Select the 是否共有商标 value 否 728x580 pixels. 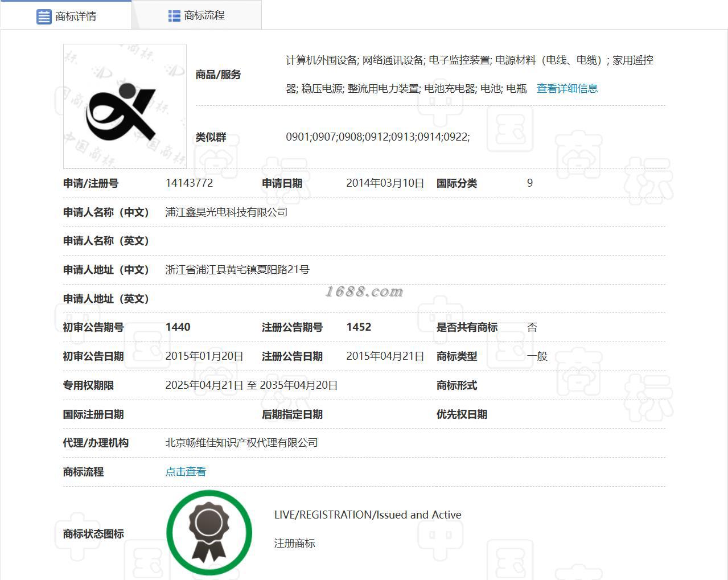[532, 327]
